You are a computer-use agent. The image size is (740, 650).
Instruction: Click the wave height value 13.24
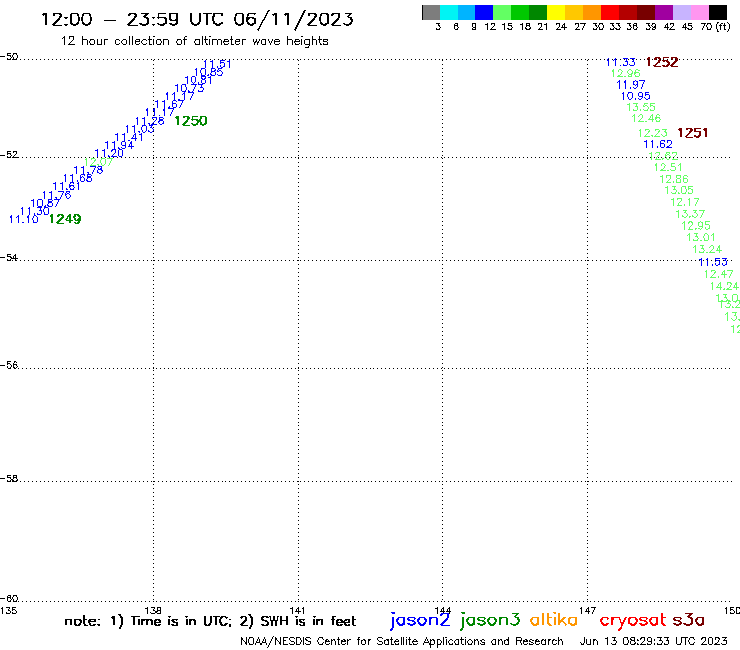click(x=707, y=249)
